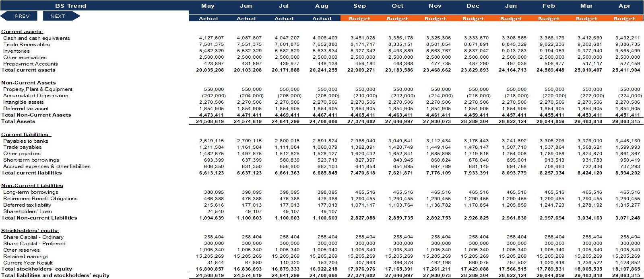Click May total current assets 20,035,208

click(210, 70)
